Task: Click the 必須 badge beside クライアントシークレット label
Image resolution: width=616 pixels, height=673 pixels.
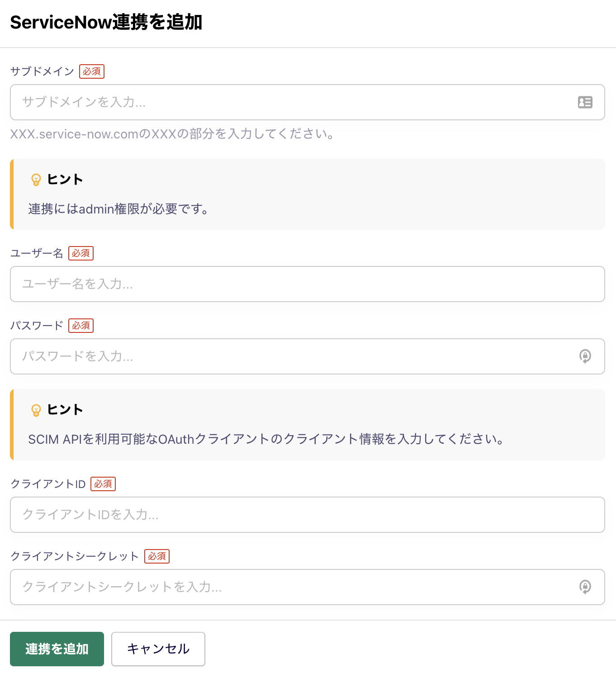Action: 157,556
